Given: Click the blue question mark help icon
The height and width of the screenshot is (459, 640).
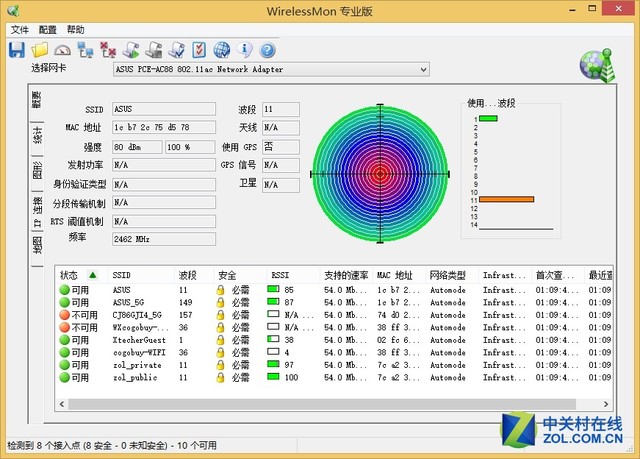Looking at the screenshot, I should (x=267, y=50).
